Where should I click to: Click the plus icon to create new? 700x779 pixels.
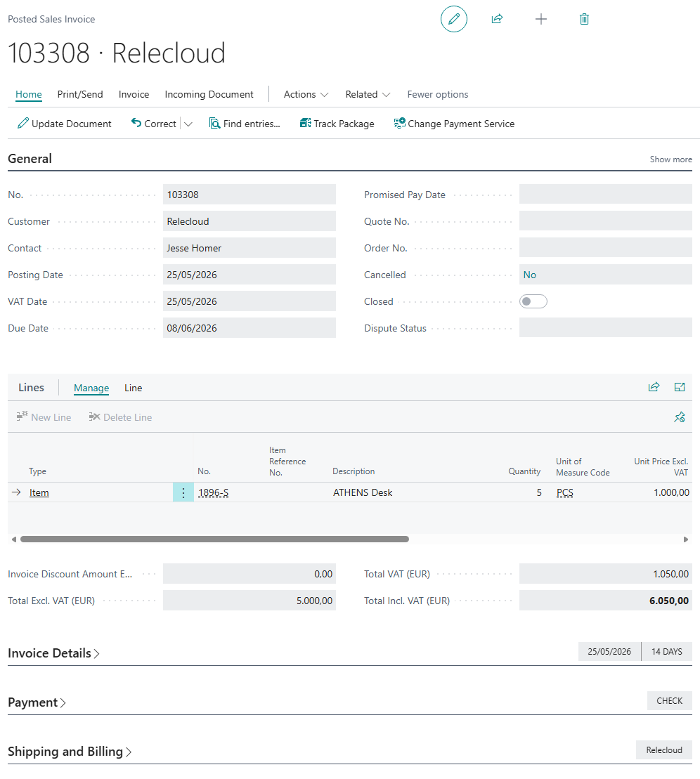541,20
